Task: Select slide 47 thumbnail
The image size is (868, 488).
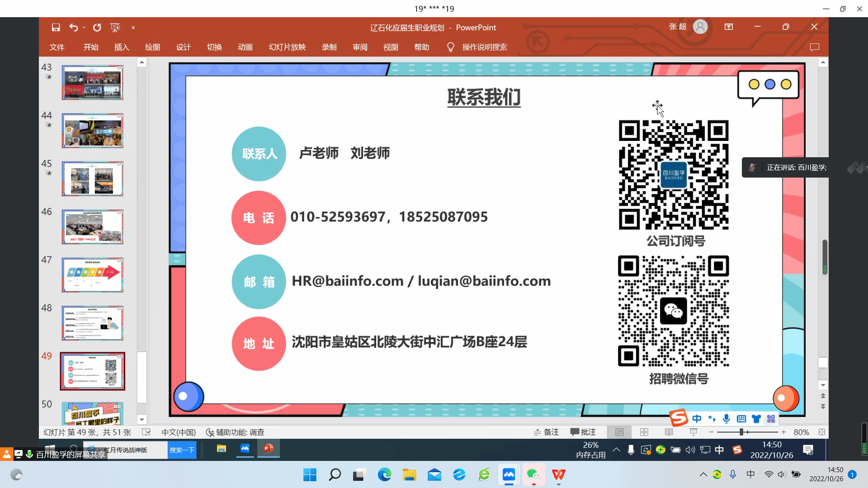Action: coord(93,275)
